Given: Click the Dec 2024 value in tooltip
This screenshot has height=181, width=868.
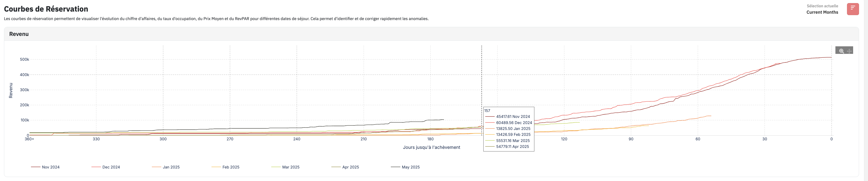Looking at the screenshot, I should click(x=514, y=123).
